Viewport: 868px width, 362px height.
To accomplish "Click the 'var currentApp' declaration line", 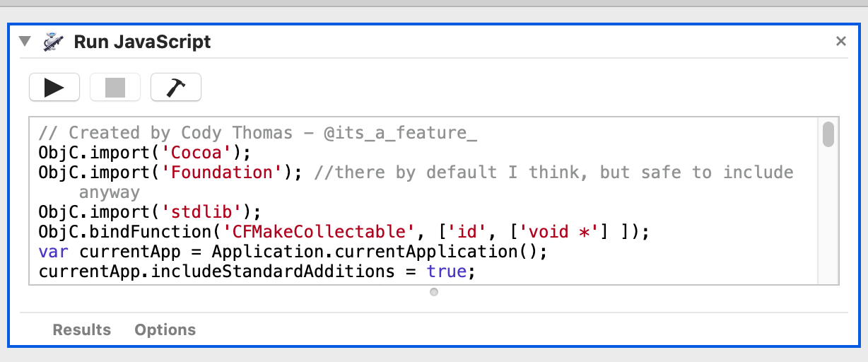I will [293, 252].
